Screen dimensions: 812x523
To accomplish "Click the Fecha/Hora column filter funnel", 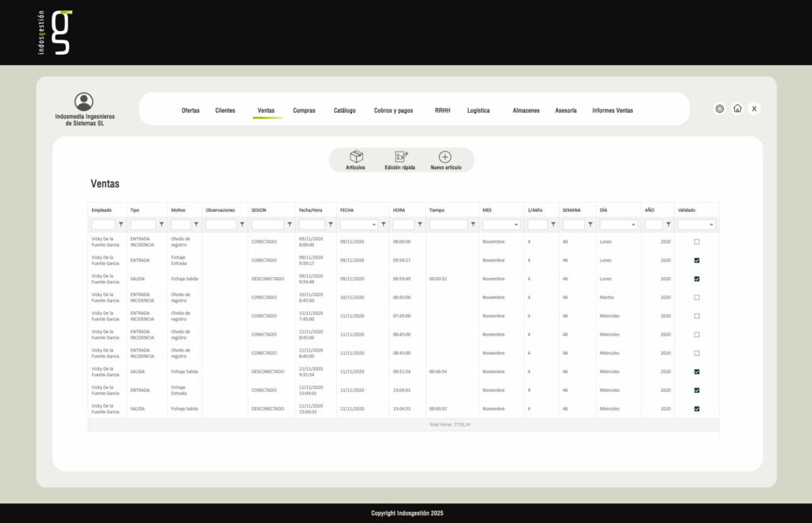I will pyautogui.click(x=331, y=225).
